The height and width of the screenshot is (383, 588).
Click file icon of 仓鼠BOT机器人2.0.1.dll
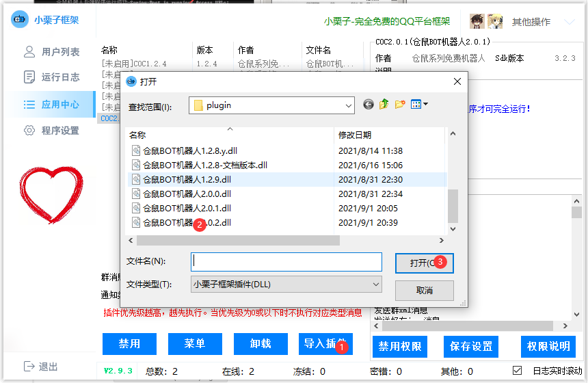coord(136,208)
